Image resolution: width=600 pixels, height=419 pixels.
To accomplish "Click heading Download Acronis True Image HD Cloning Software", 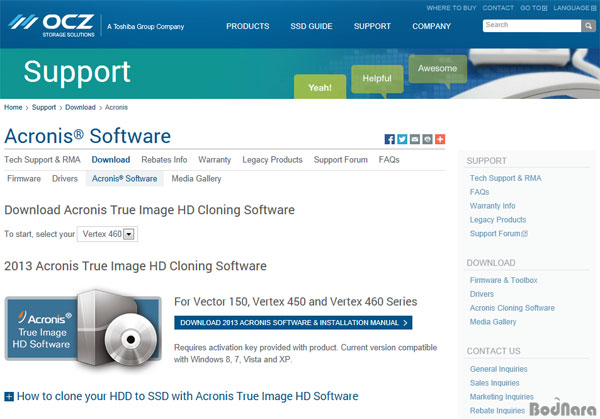I will [149, 210].
